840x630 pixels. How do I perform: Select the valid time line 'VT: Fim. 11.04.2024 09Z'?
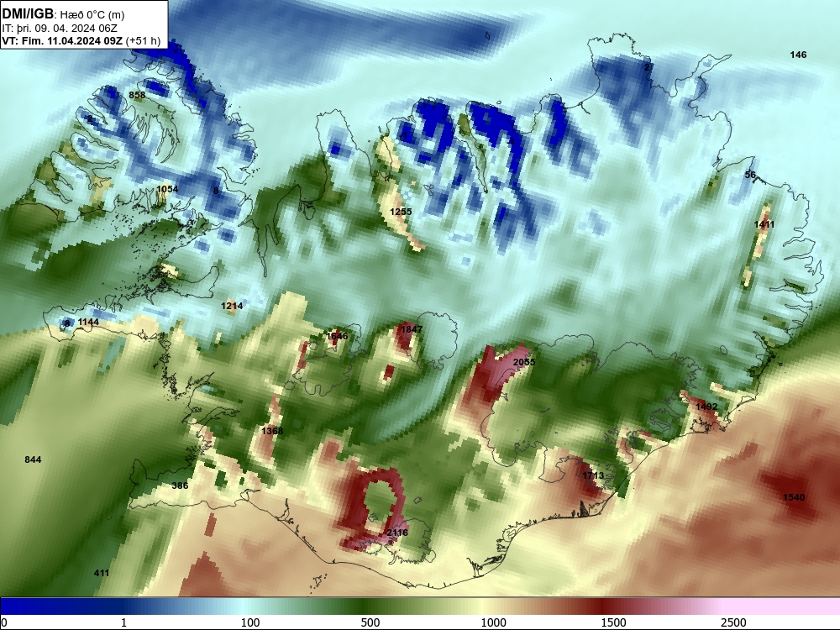click(62, 40)
